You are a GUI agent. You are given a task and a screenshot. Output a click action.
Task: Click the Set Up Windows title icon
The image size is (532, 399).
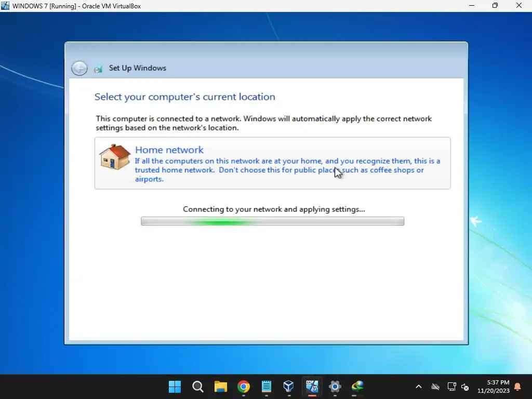tap(98, 69)
